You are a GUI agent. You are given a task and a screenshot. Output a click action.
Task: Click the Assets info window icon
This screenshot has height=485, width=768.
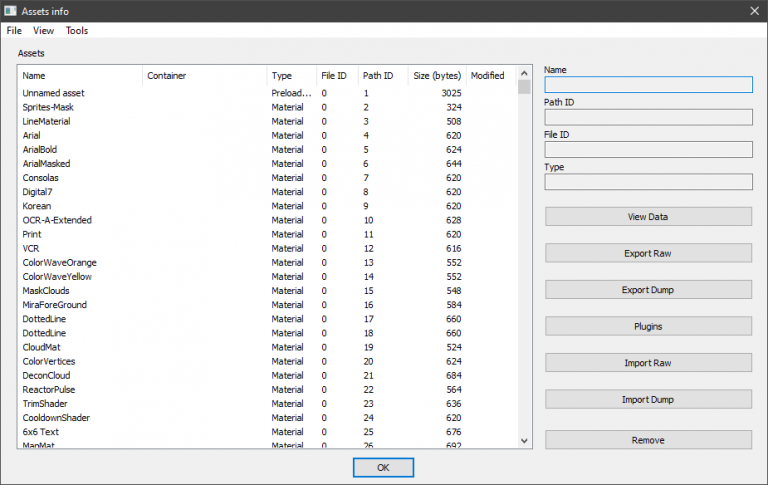click(11, 11)
